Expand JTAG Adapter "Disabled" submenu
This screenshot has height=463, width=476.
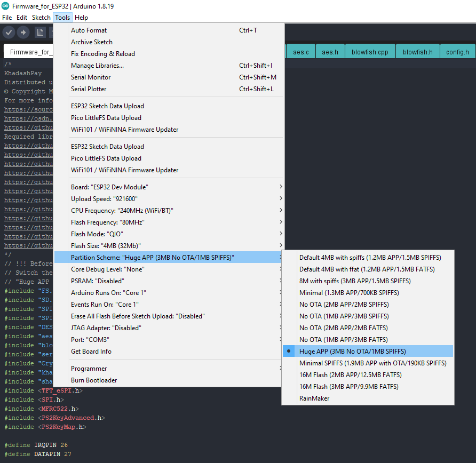tap(169, 328)
